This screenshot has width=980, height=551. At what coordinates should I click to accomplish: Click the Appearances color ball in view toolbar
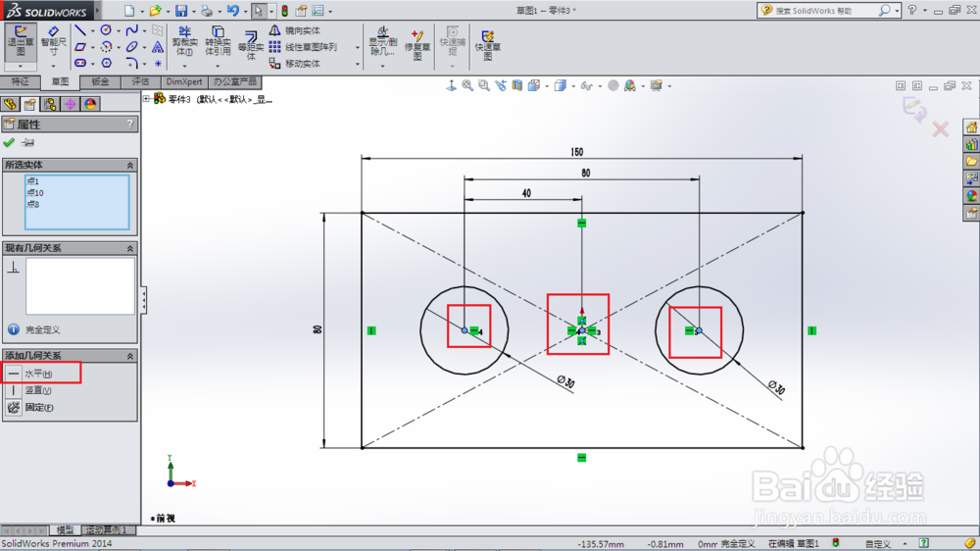click(629, 85)
